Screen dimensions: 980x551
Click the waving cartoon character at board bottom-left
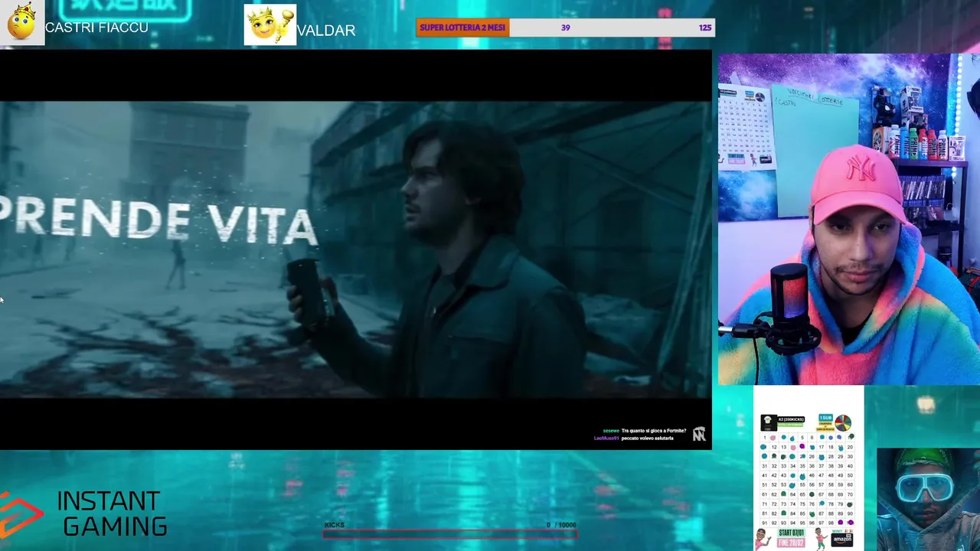pyautogui.click(x=763, y=540)
